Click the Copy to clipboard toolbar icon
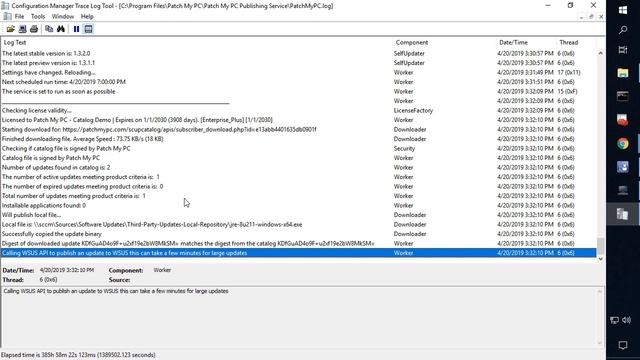This screenshot has width=640, height=360. (49, 29)
